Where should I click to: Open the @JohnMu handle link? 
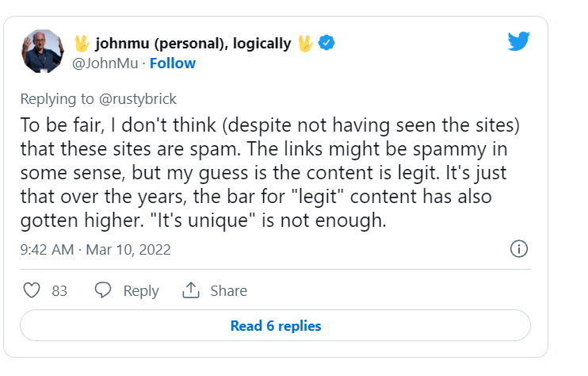pos(105,63)
